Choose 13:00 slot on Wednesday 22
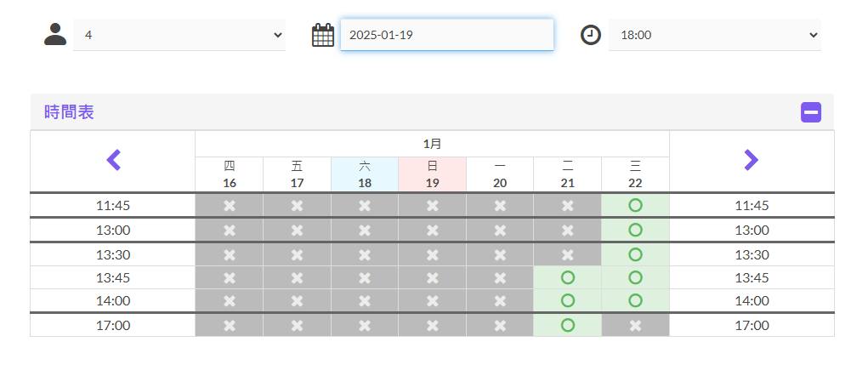The image size is (868, 376). tap(636, 230)
